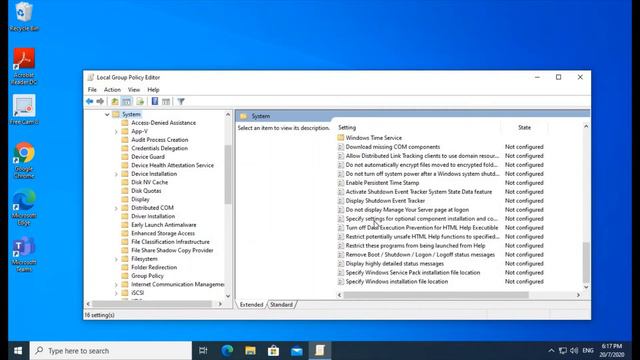
Task: Open Google Chrome desktop icon
Action: pos(24,160)
